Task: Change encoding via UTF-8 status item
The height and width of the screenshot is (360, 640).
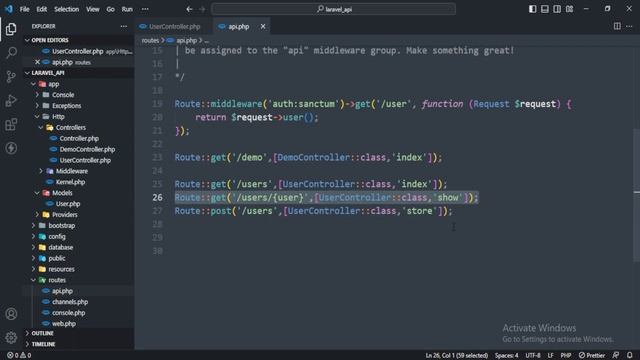Action: (533, 355)
